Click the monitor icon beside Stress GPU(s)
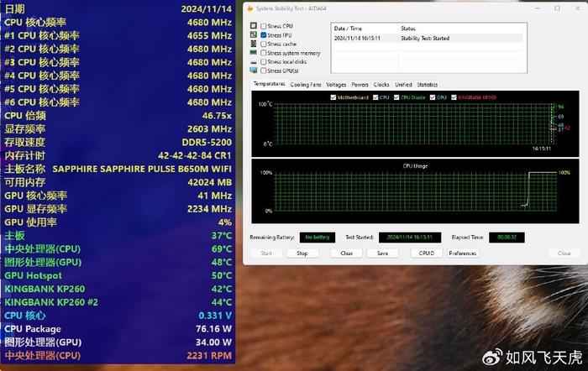This screenshot has width=588, height=371. (254, 70)
